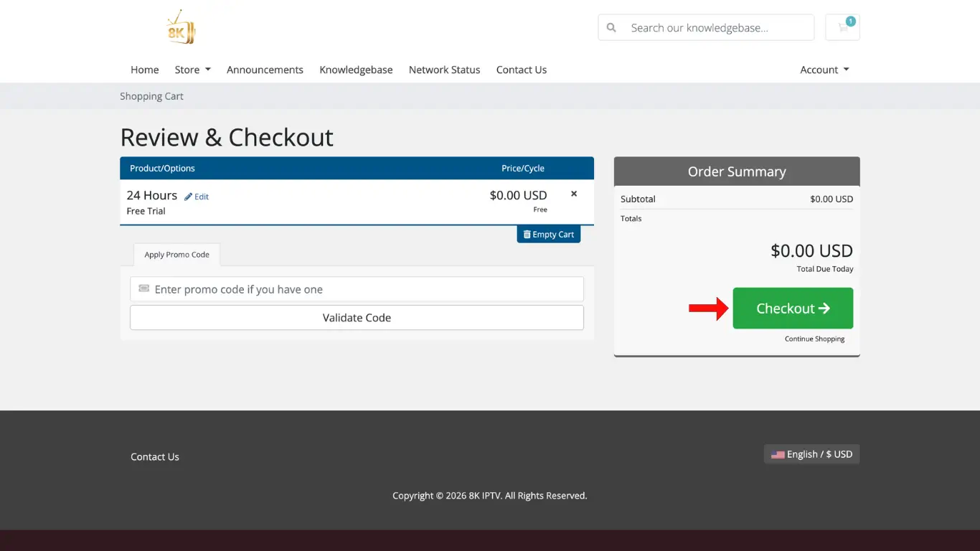Click the footer copyright text
The height and width of the screenshot is (551, 980).
click(x=490, y=496)
